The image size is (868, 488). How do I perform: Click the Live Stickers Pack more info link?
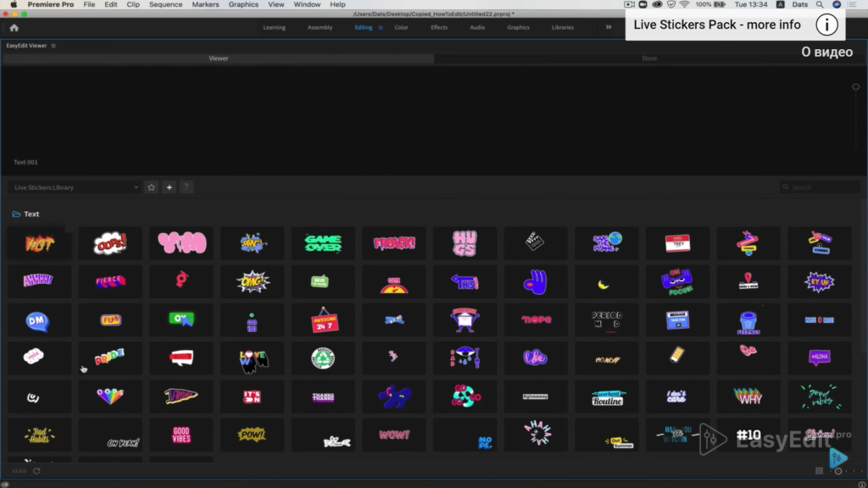tap(717, 25)
